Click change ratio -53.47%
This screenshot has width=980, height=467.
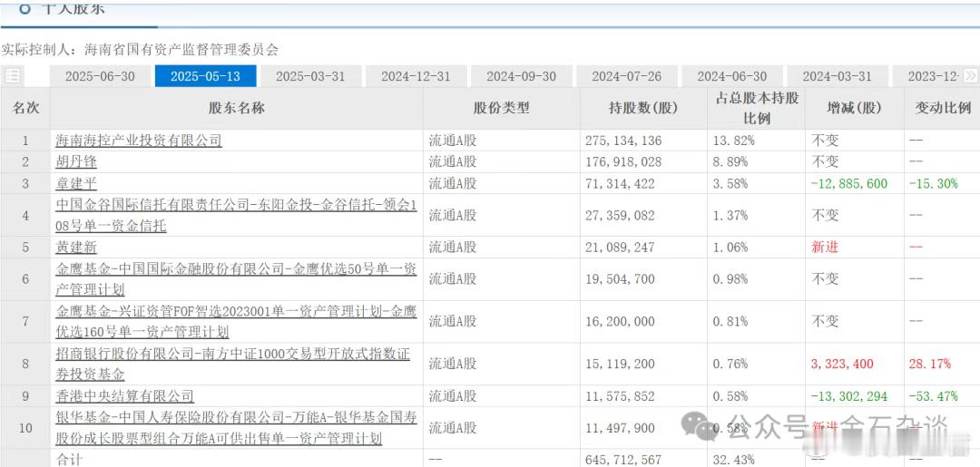(x=933, y=396)
